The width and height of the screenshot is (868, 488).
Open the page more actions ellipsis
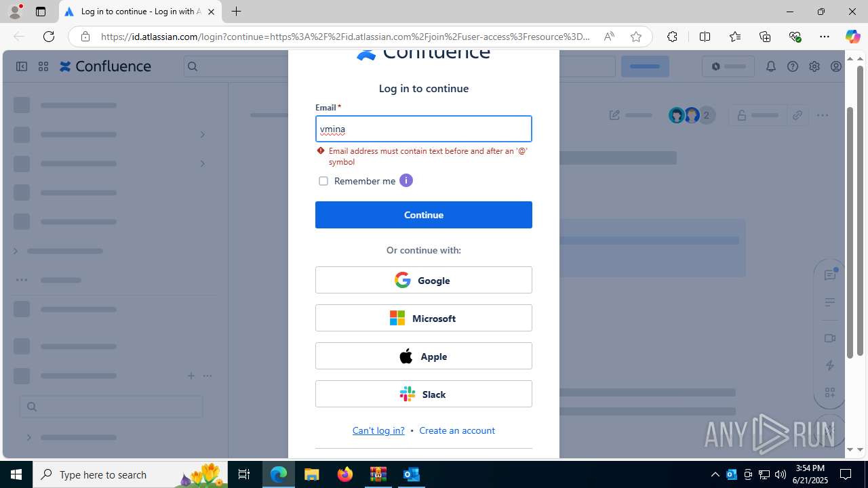tap(823, 115)
